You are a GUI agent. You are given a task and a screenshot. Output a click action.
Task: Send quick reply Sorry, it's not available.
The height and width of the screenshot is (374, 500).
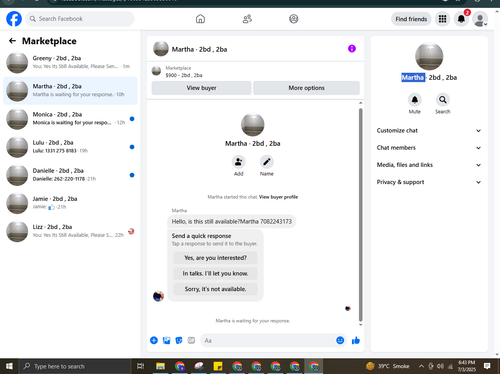coord(215,289)
